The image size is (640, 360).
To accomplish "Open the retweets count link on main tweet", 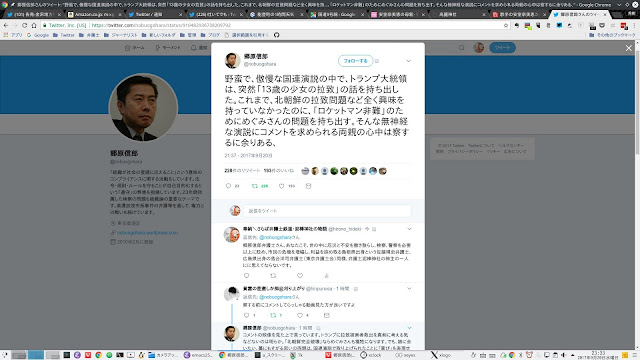I will point(242,171).
